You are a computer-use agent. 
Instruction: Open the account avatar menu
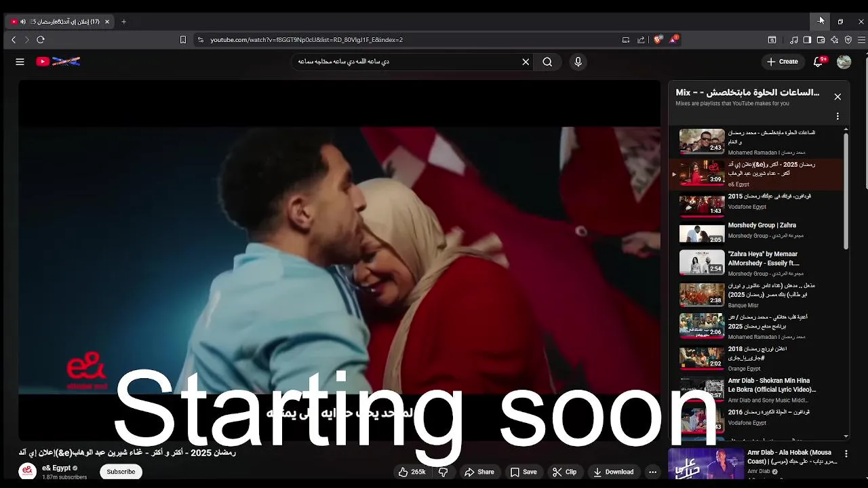pyautogui.click(x=844, y=62)
